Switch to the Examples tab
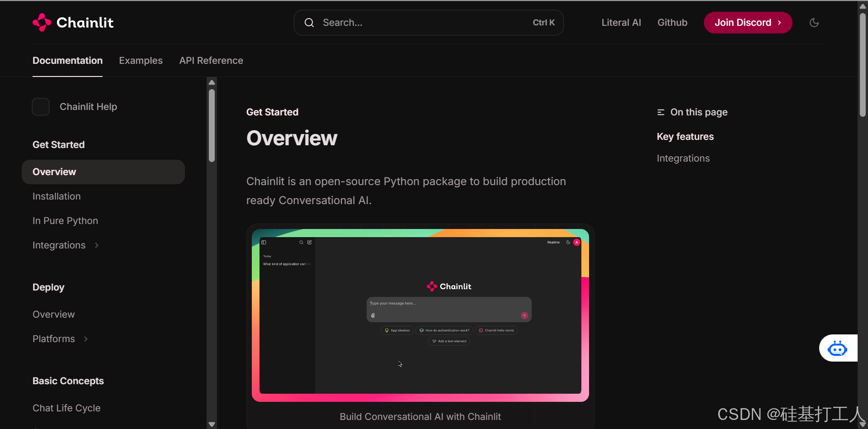 point(141,61)
